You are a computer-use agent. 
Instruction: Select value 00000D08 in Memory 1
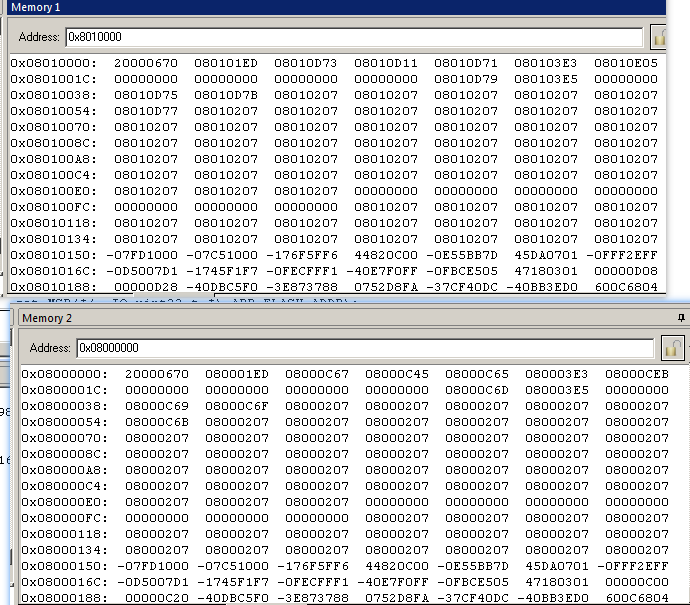coord(626,271)
